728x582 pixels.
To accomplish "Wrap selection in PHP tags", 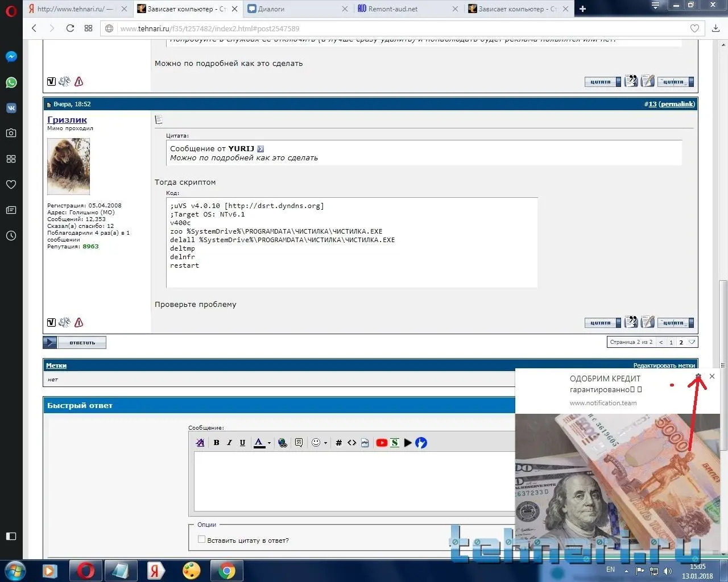I will (x=365, y=443).
